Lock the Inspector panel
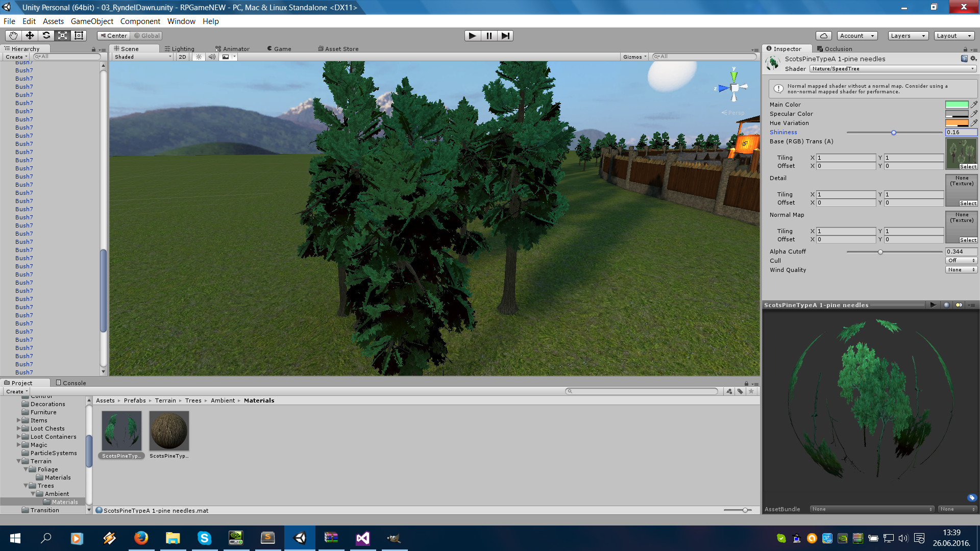The width and height of the screenshot is (980, 551). point(965,48)
